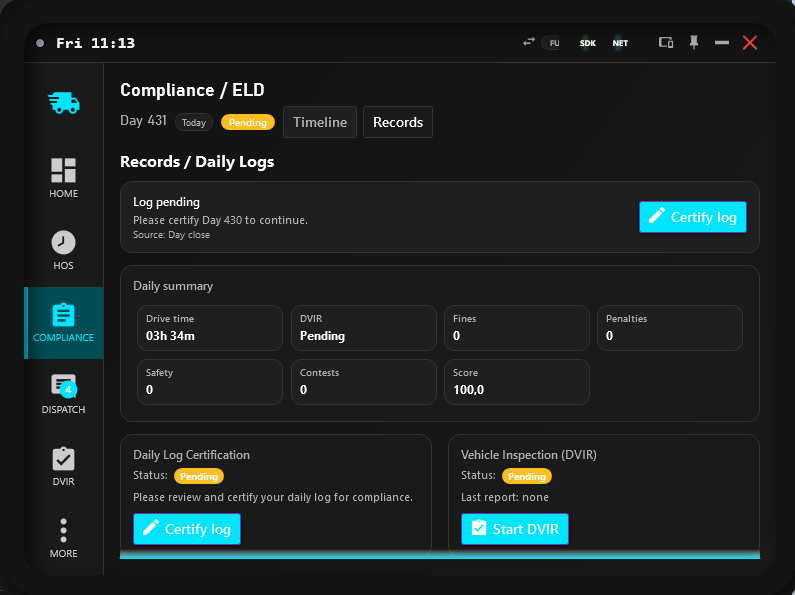This screenshot has width=795, height=595.
Task: Click the 'Log pending' heading
Action: click(166, 202)
